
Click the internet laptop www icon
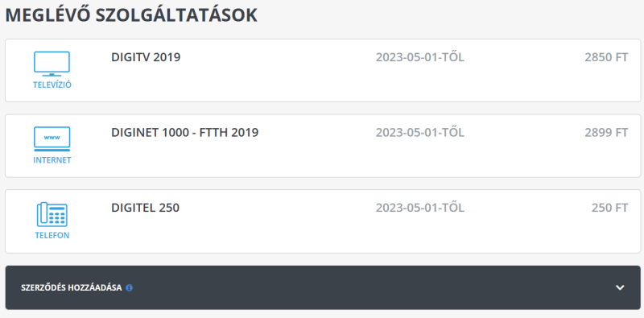[52, 138]
